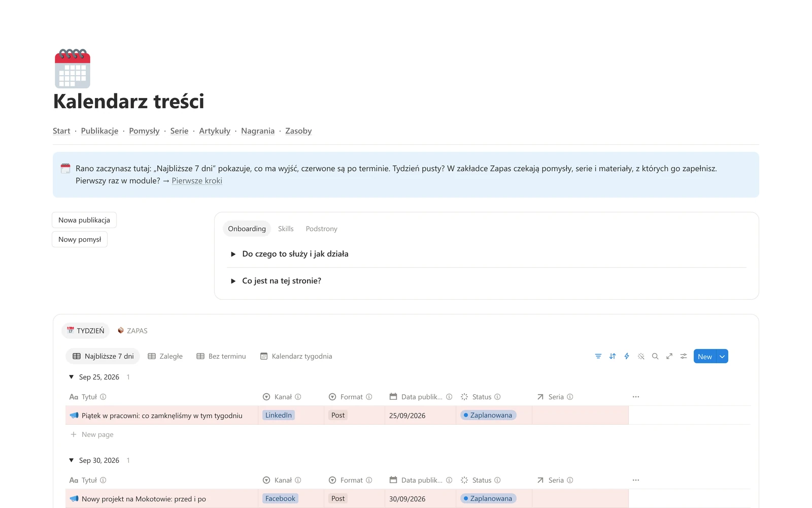Image resolution: width=812 pixels, height=508 pixels.
Task: Open the sort arrows icon
Action: pyautogui.click(x=613, y=357)
